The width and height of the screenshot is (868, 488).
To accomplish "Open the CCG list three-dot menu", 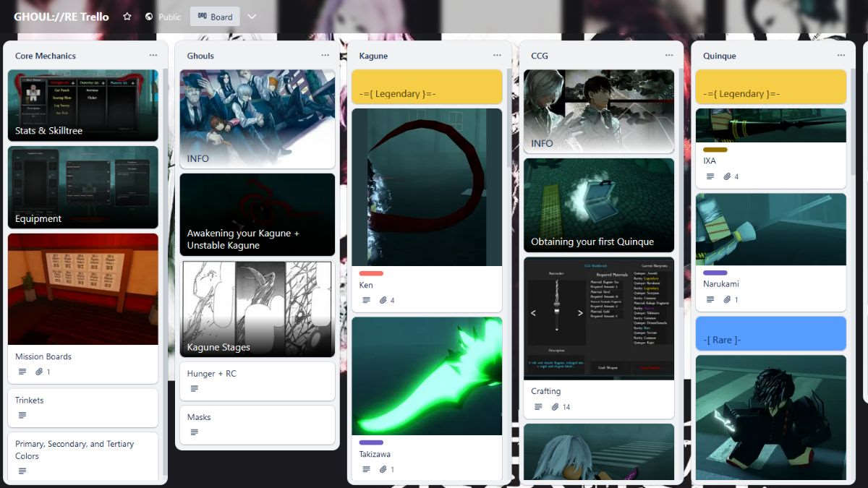I will click(669, 56).
